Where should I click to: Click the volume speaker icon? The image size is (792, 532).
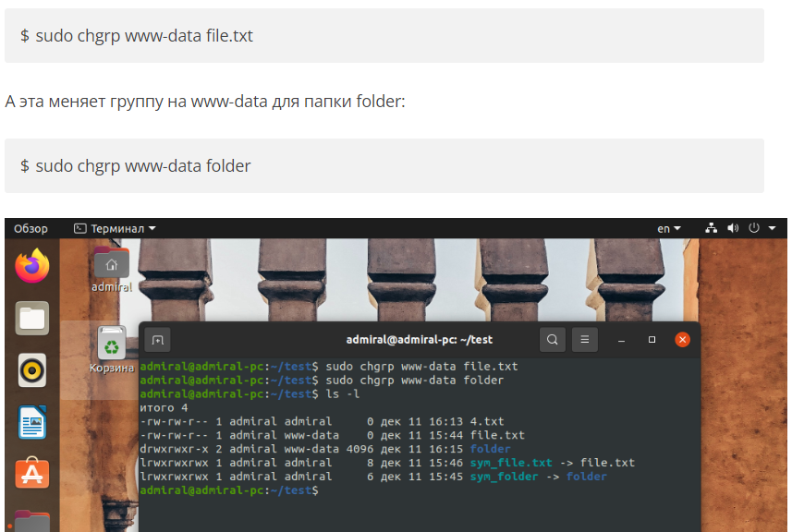[733, 228]
